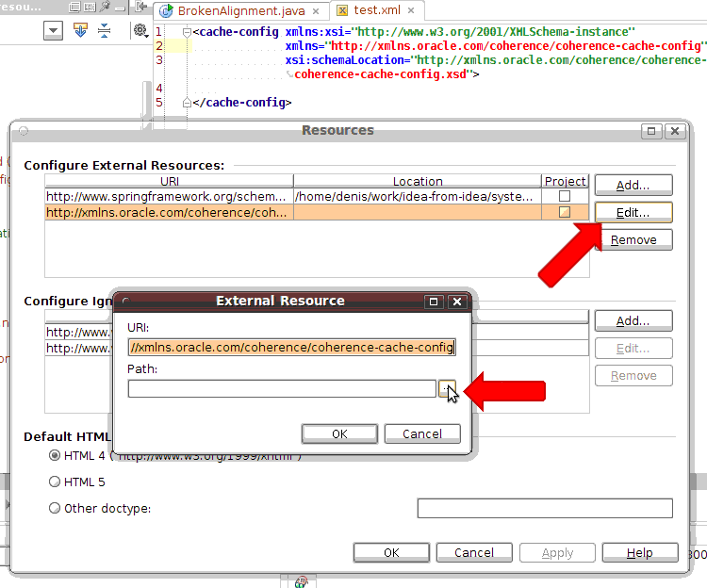Click Add in Configure Ignored section
The image size is (707, 588).
pos(633,320)
